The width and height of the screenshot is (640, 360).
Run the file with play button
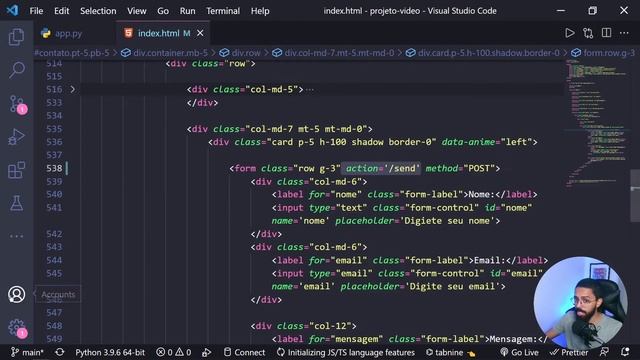coord(569,33)
